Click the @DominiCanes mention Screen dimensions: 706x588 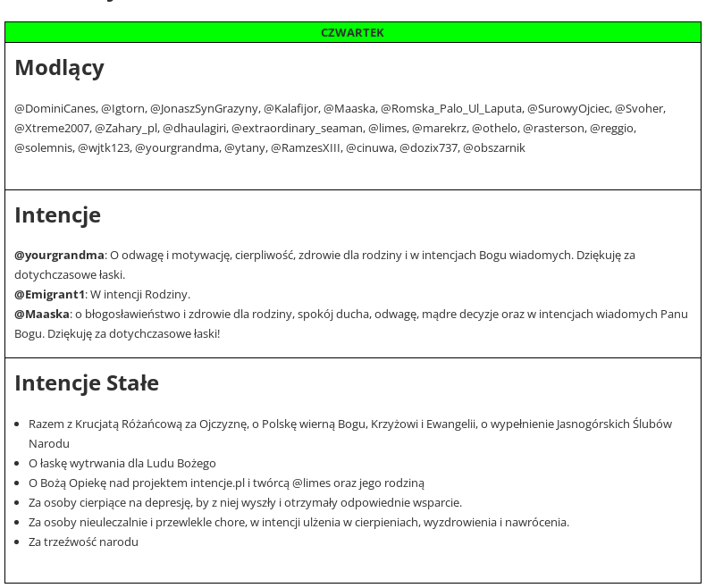pyautogui.click(x=55, y=109)
